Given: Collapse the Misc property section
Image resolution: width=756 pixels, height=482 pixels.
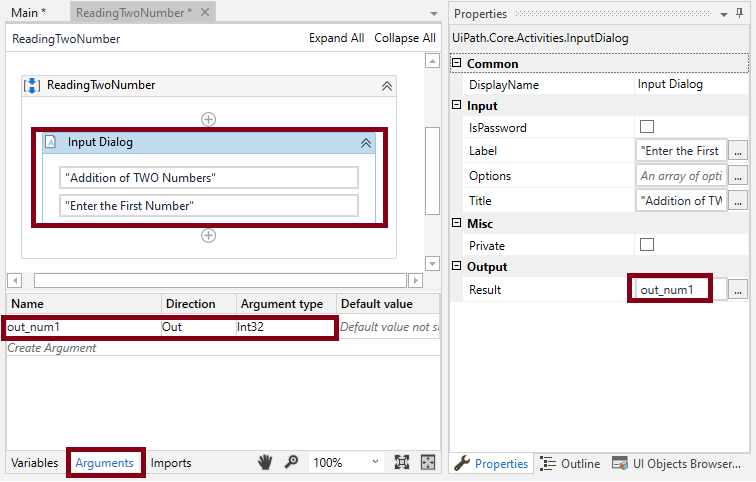Looking at the screenshot, I should point(457,223).
